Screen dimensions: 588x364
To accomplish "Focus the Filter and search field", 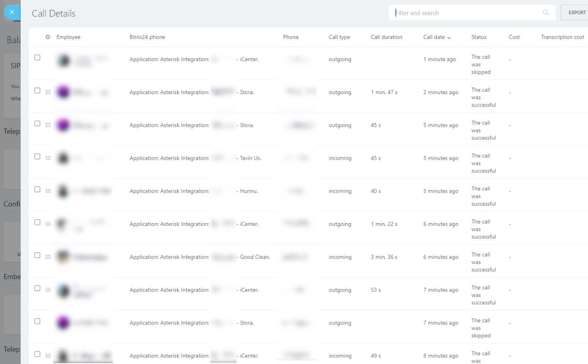I will coord(464,13).
